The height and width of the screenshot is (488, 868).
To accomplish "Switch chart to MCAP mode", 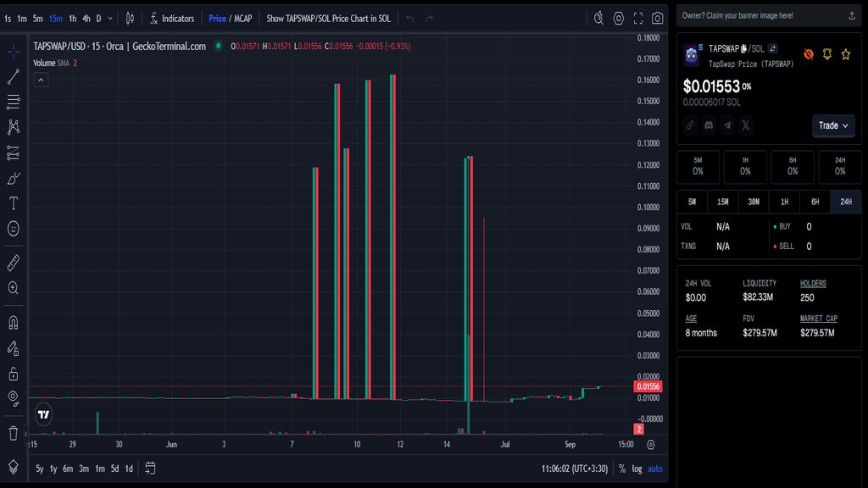I will 243,19.
